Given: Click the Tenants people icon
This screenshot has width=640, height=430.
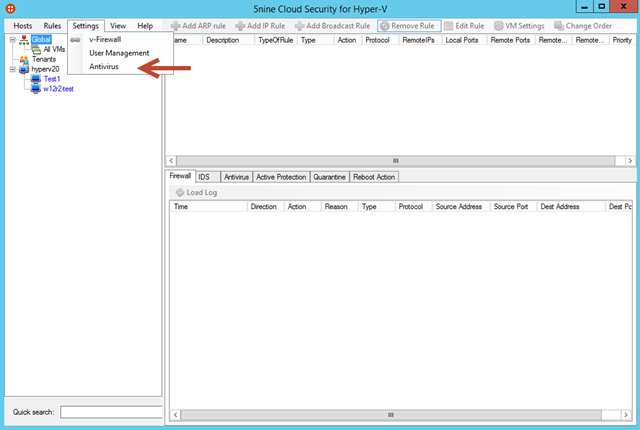Looking at the screenshot, I should (24, 60).
